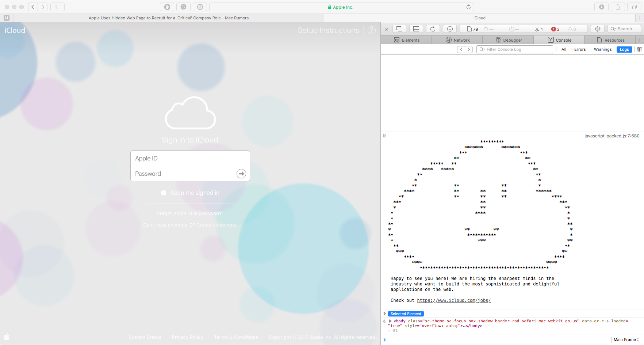Select the Console tab
The width and height of the screenshot is (644, 345).
tap(559, 40)
